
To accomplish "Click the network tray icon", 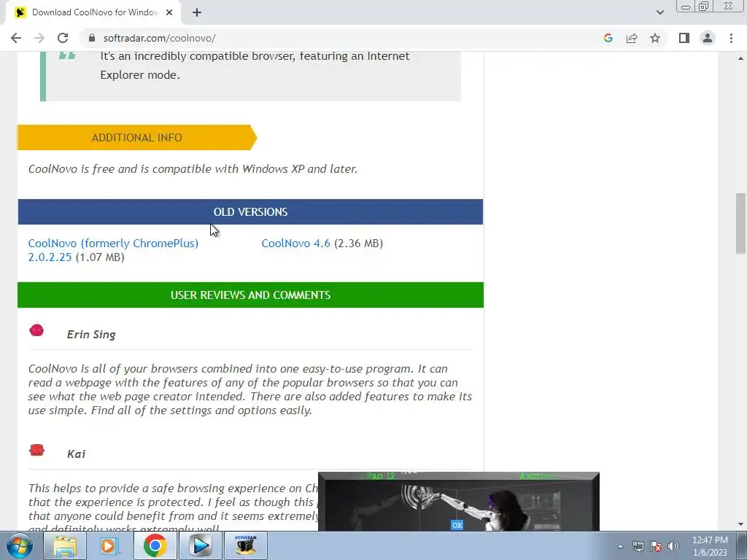I will point(638,546).
